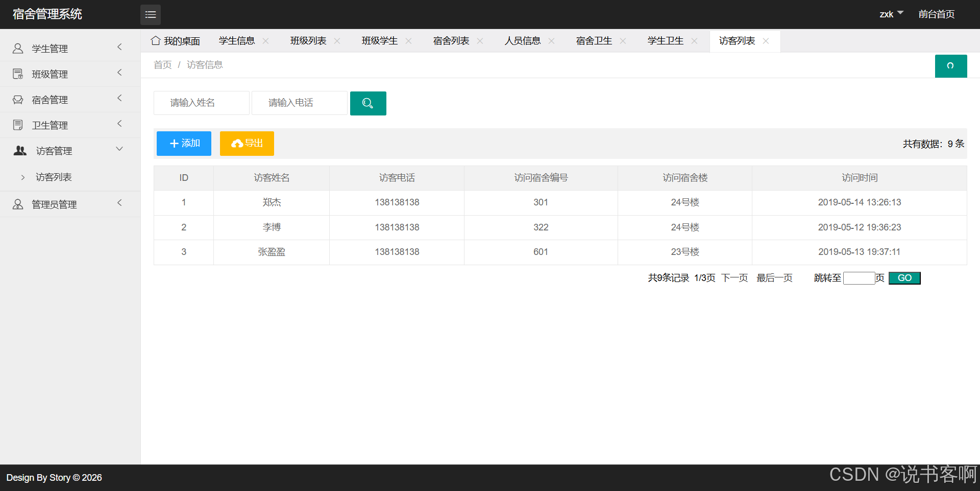Toggle the sidebar with the hamburger menu icon

point(151,15)
